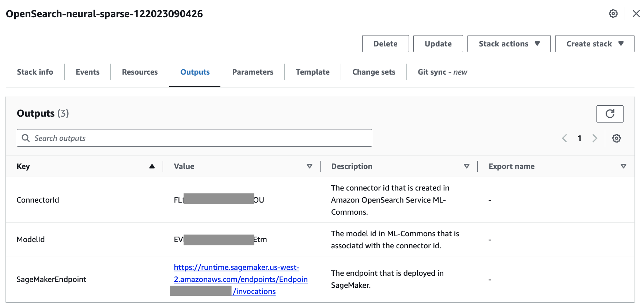Image resolution: width=644 pixels, height=305 pixels.
Task: Sort outputs by Key ascending arrow
Action: click(x=152, y=166)
